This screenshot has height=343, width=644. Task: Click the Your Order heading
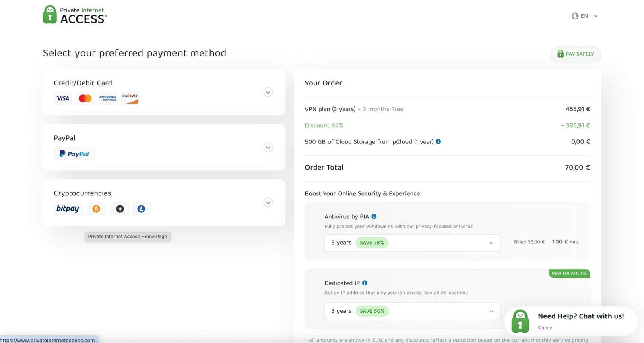323,83
